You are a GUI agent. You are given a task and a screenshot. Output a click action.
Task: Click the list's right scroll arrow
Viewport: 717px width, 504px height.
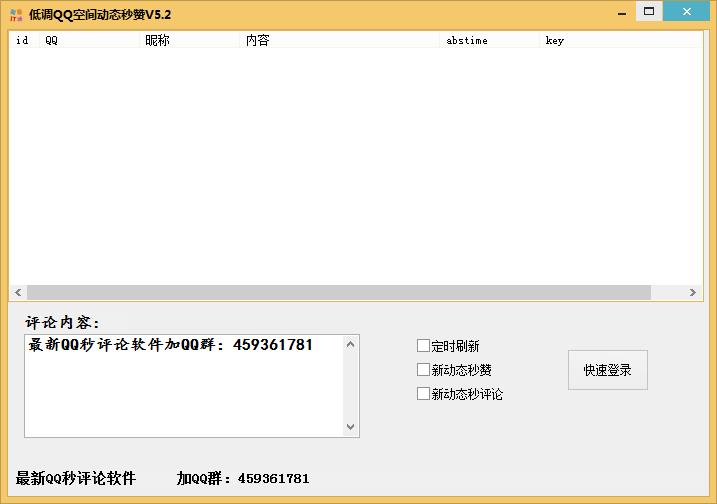693,292
